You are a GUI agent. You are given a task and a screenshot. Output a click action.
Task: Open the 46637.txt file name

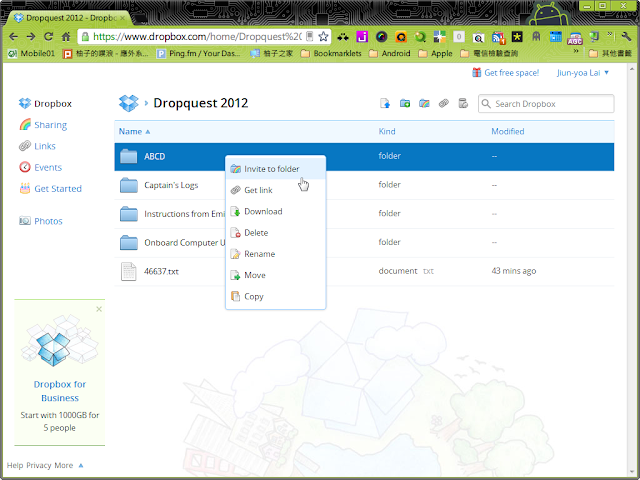[x=161, y=271]
